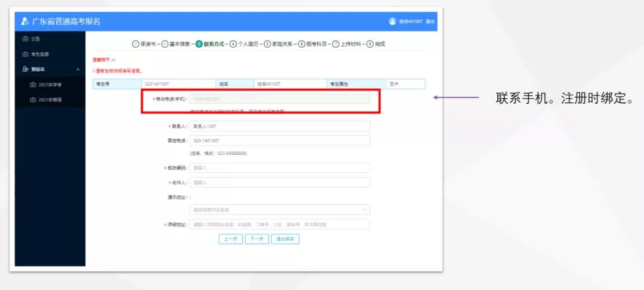Click the 退出报名 button
Viewport: 644px width, 290px height.
[285, 239]
